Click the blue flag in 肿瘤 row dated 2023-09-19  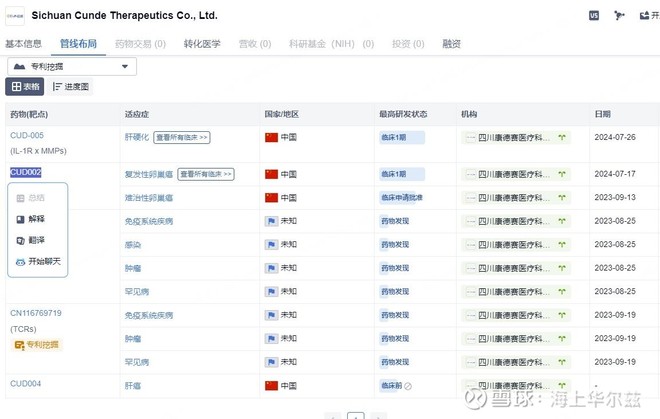tap(271, 338)
